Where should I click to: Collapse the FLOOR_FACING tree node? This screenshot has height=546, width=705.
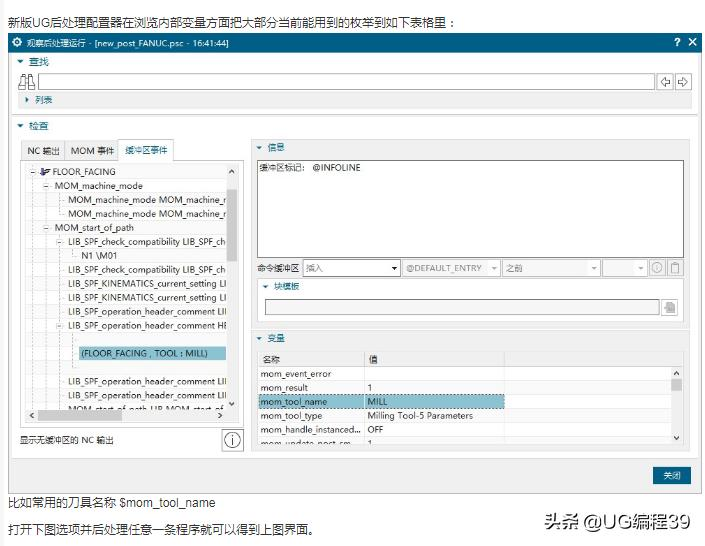[x=32, y=171]
